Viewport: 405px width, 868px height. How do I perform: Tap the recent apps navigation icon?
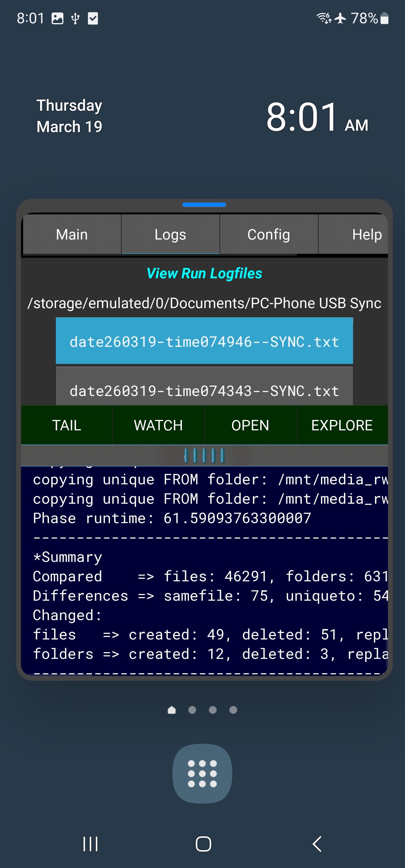tap(90, 844)
